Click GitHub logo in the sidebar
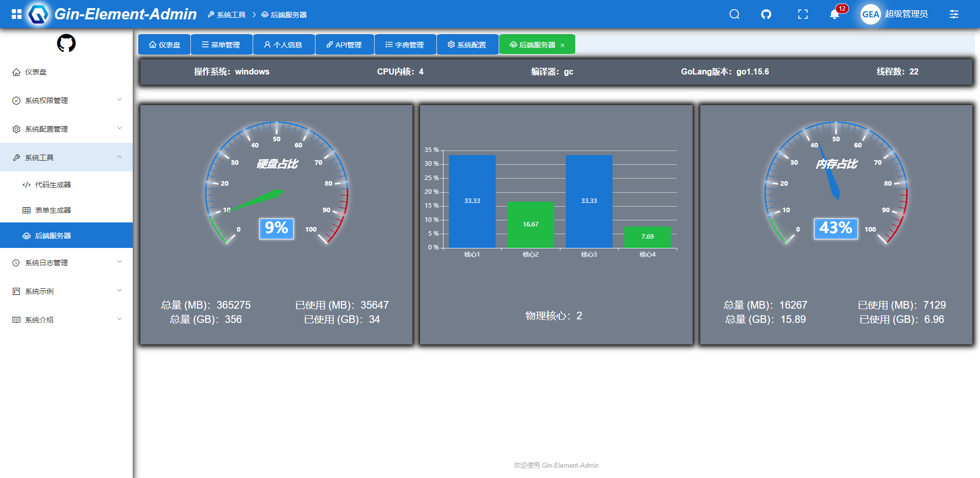 pyautogui.click(x=66, y=43)
